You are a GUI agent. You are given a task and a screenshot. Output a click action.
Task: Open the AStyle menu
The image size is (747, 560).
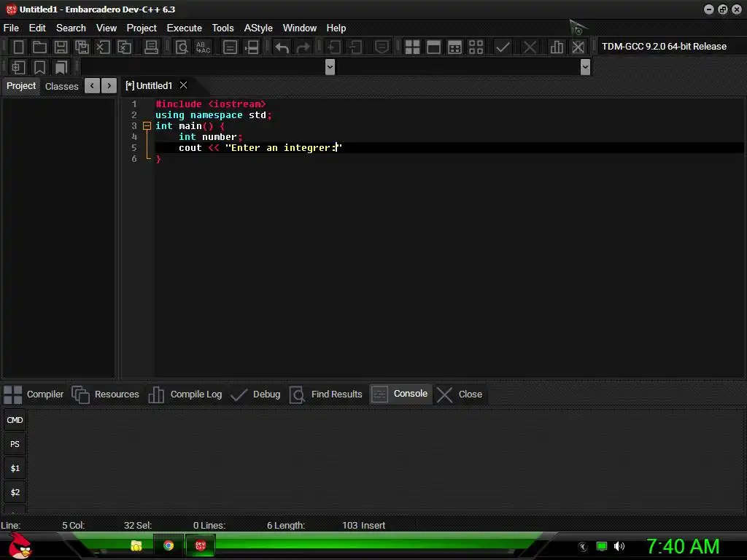click(258, 28)
